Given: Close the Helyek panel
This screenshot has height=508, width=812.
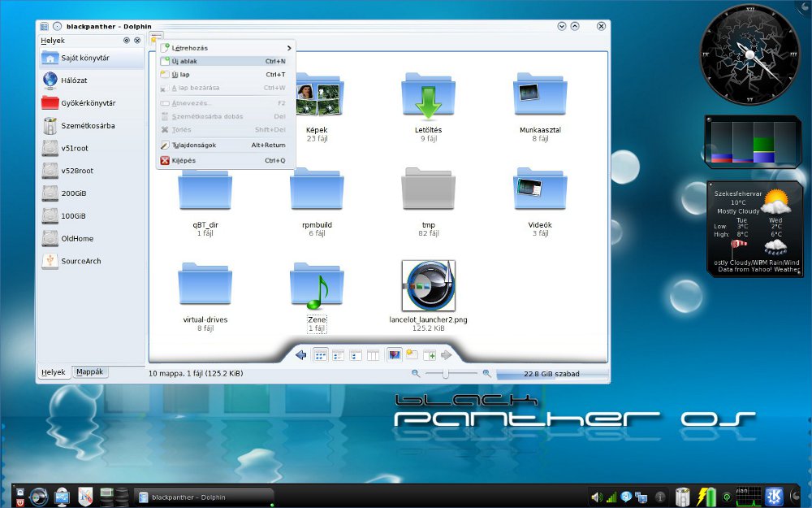Looking at the screenshot, I should pos(137,41).
